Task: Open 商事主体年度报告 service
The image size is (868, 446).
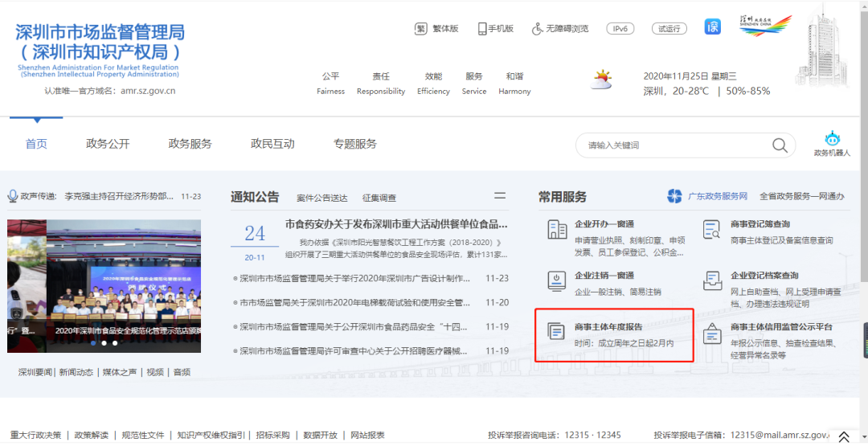Action: [608, 326]
